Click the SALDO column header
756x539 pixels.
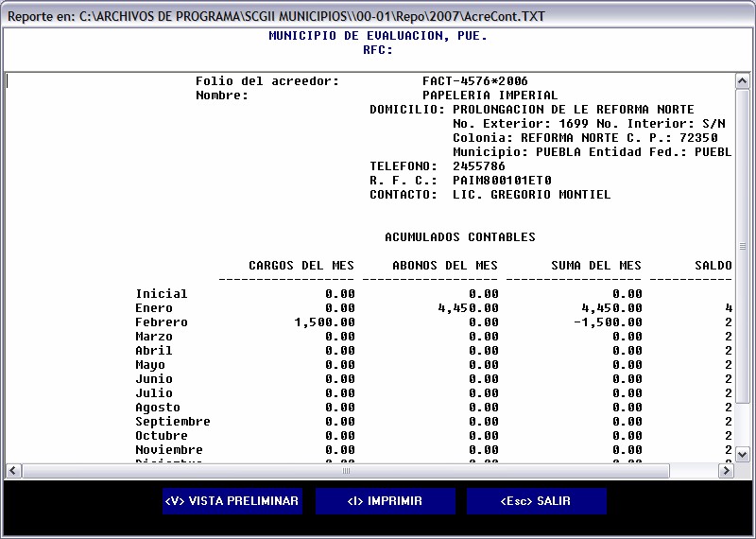713,266
